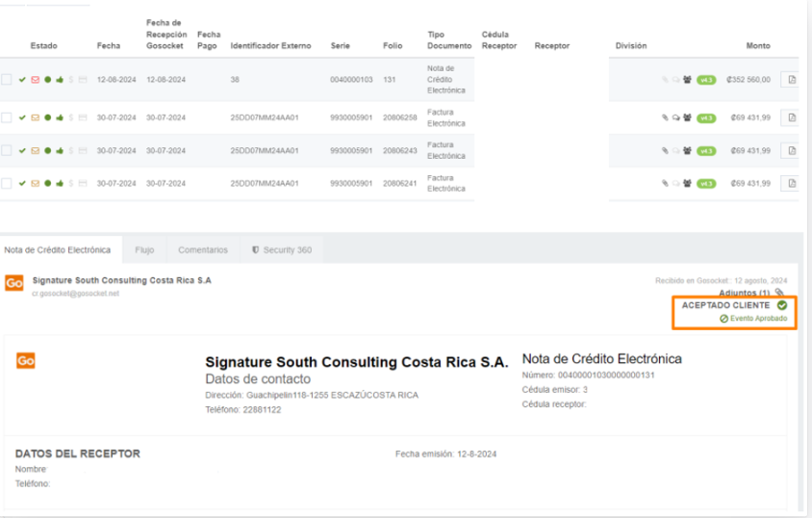This screenshot has height=518, width=812.
Task: Open the PDF document for folio 20806258
Action: click(x=791, y=117)
